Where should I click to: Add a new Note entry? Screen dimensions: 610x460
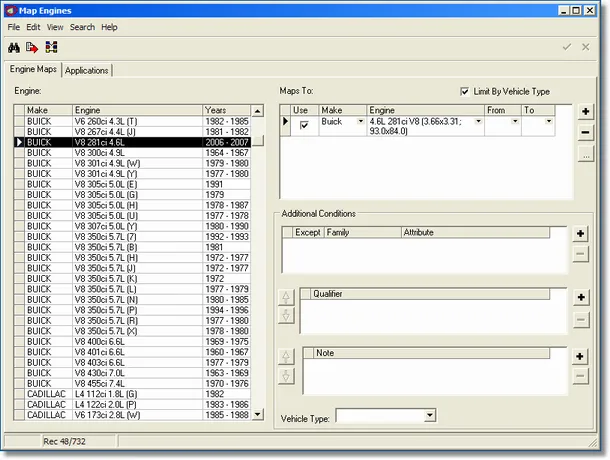click(x=580, y=356)
